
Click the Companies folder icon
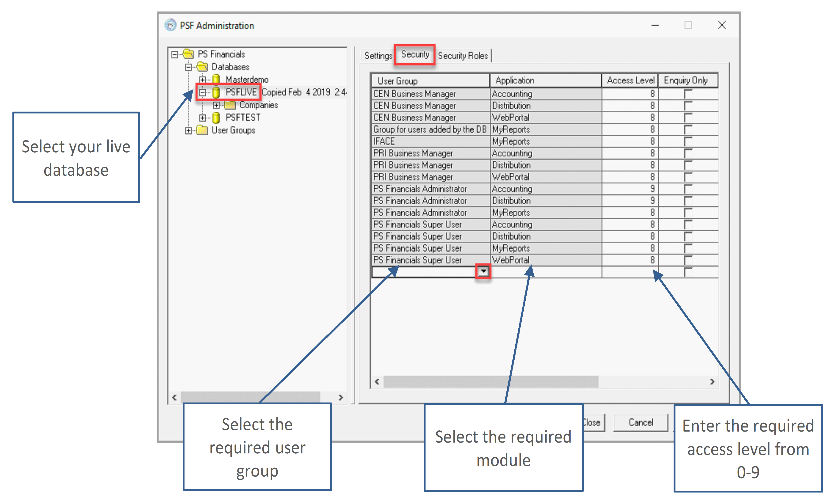click(230, 105)
